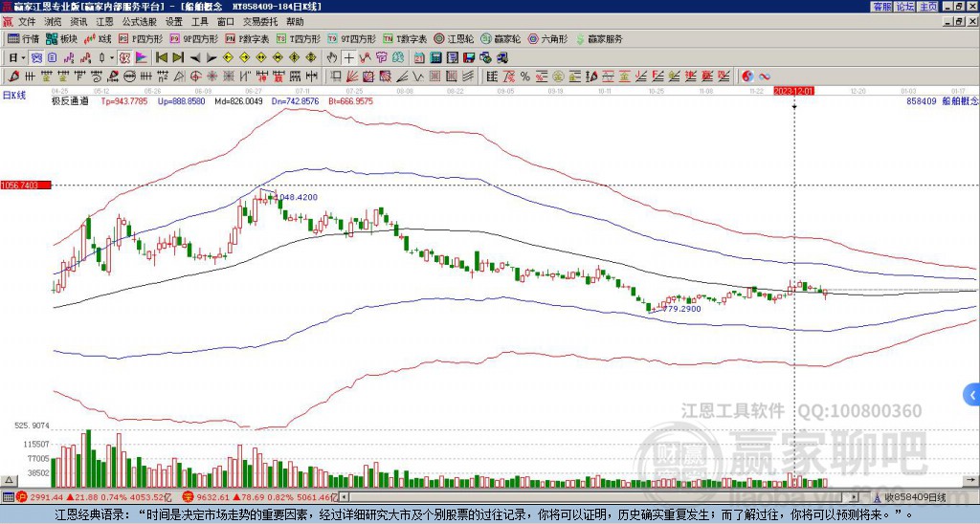Open the 行情 quotes view

point(23,38)
